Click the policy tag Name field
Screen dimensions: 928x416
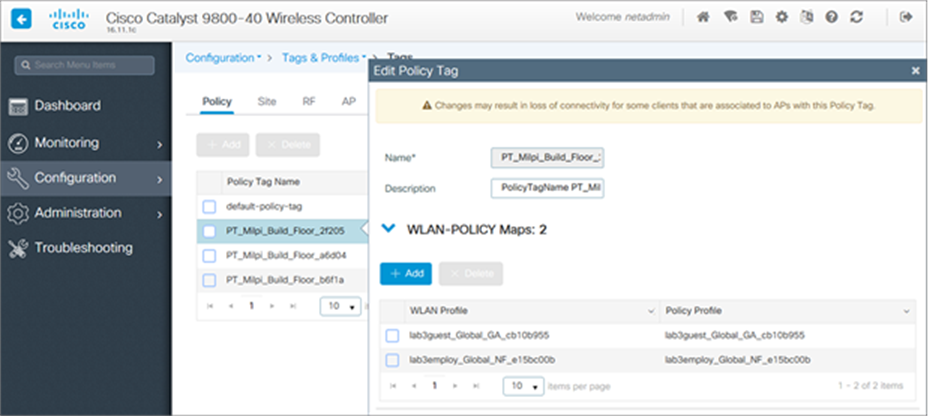tap(547, 158)
